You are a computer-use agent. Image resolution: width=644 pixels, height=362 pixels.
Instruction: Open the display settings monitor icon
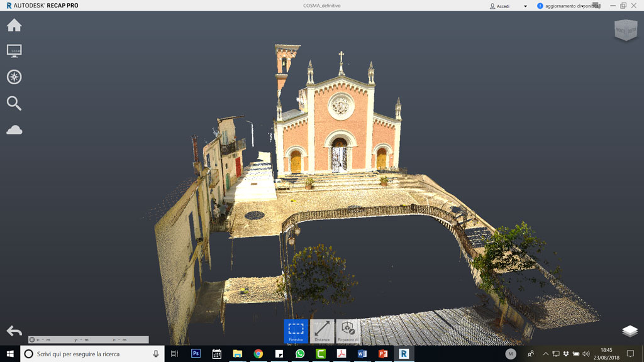click(14, 51)
